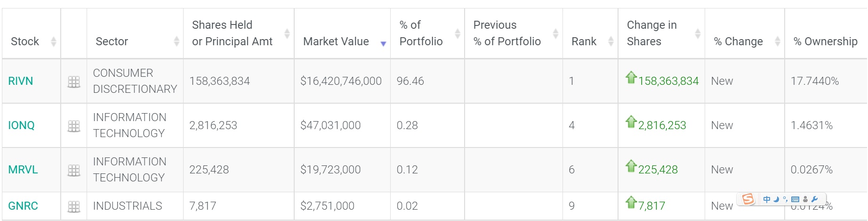Open the RIVN stock link
Image resolution: width=868 pixels, height=221 pixels.
pyautogui.click(x=21, y=81)
